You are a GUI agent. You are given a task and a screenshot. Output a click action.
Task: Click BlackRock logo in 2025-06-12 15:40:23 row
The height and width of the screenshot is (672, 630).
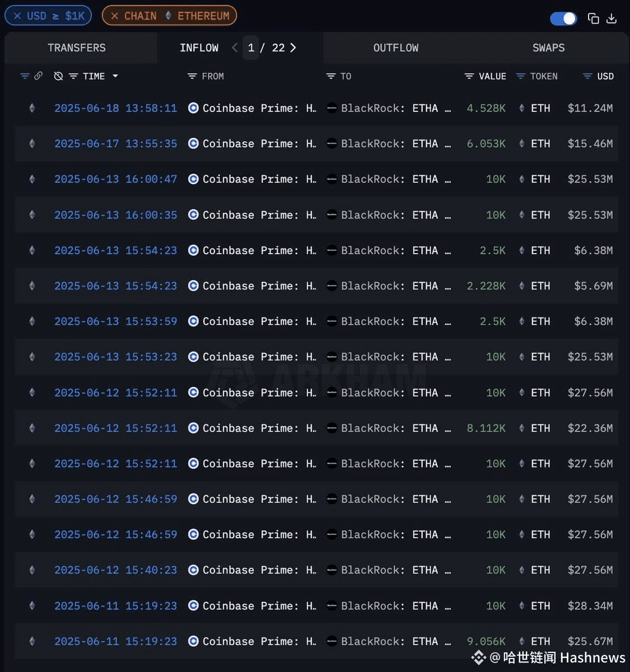point(332,570)
